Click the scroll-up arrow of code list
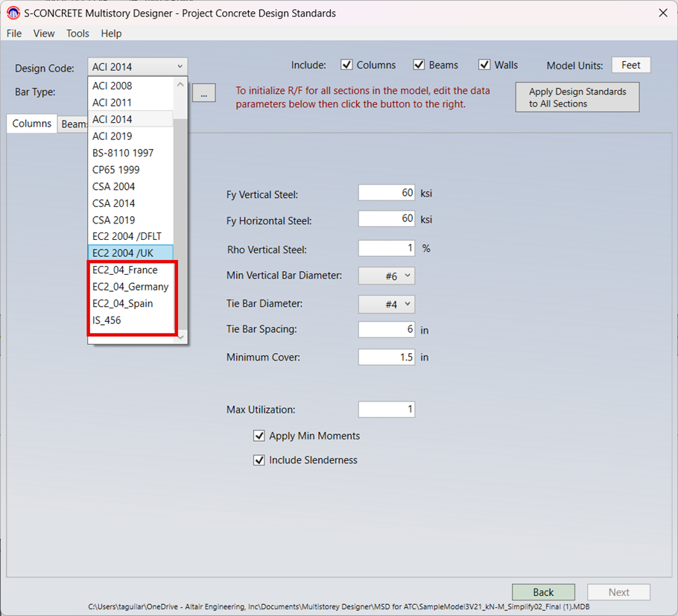Screen dimensions: 678x616 [180, 85]
